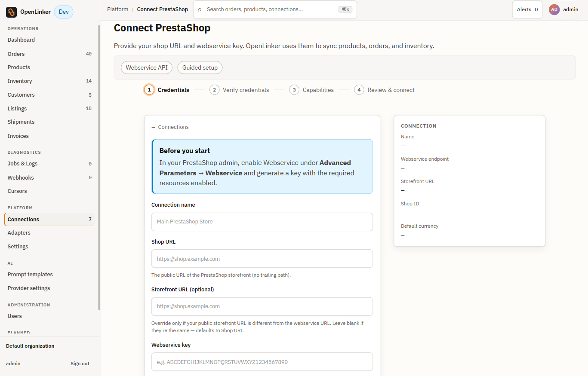Screen dimensions: 588x376
Task: Select Connections in the sidebar
Action: 49,220
